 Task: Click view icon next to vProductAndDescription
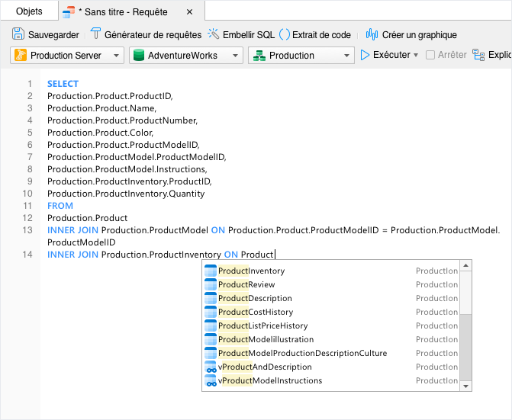[211, 367]
